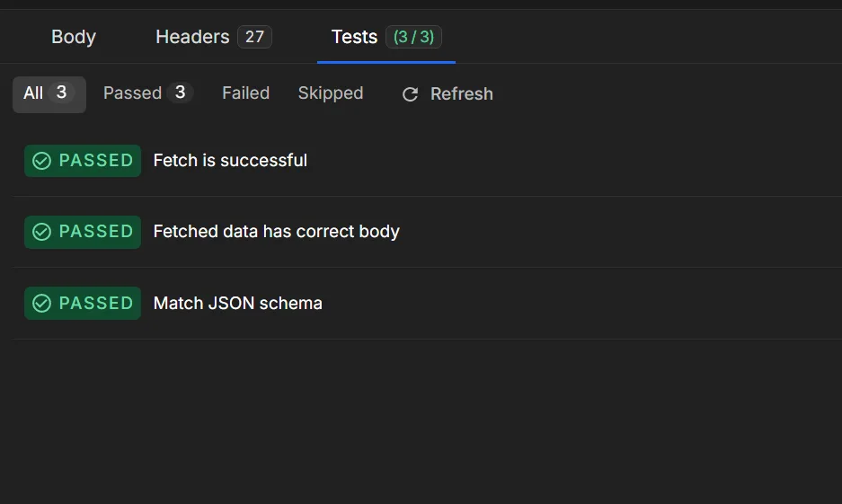
Task: Filter by Skipped tests
Action: click(331, 93)
